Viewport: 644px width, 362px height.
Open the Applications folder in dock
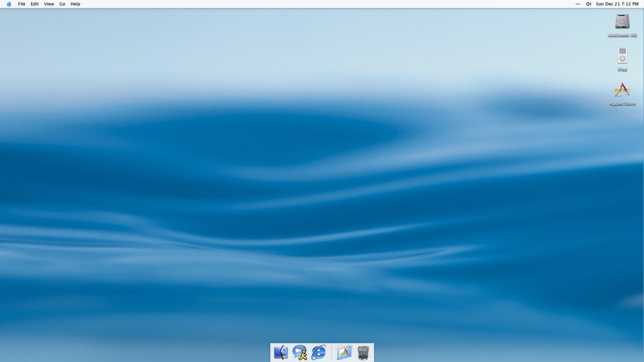coord(344,353)
